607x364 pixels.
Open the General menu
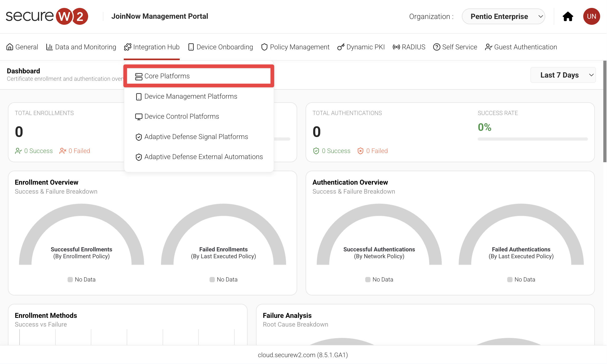point(22,47)
